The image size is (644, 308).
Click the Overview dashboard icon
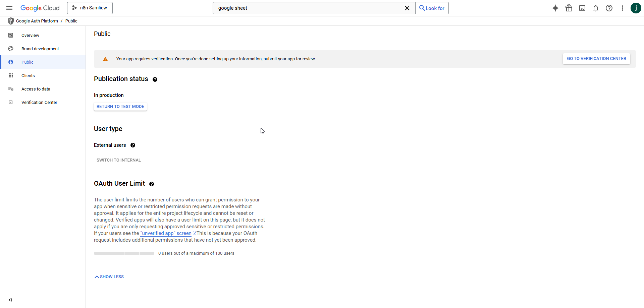[11, 35]
